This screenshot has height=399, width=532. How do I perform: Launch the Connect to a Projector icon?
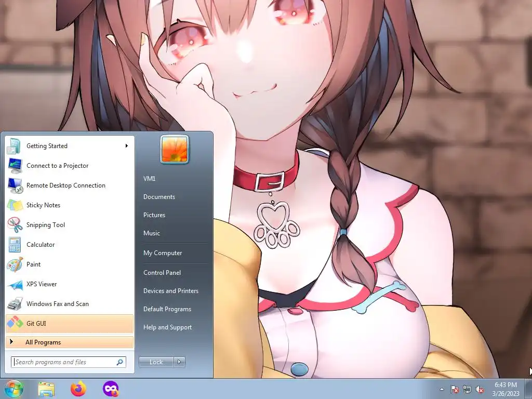15,166
